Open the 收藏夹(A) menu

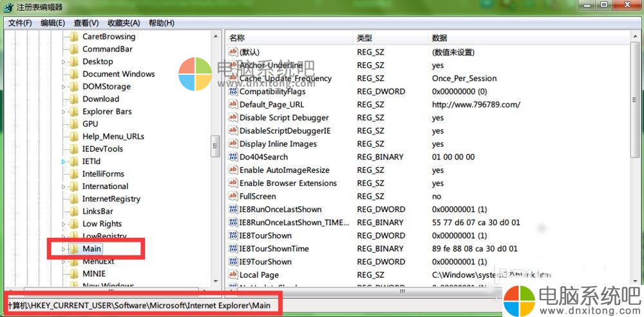click(124, 23)
